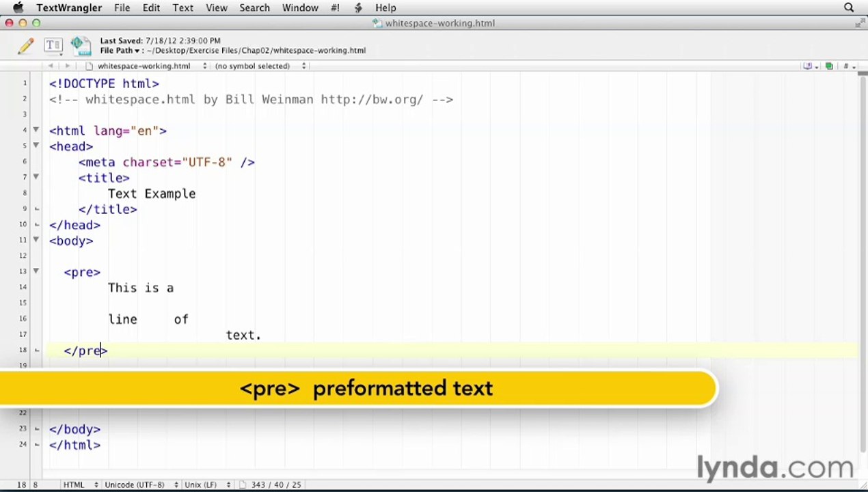Viewport: 868px width, 492px height.
Task: Open the Unix (LF) line endings popup
Action: 209,484
